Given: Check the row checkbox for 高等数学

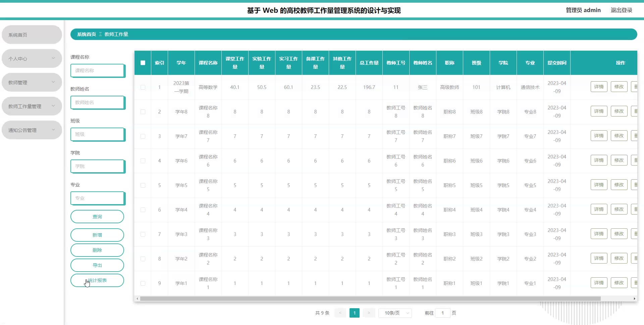Looking at the screenshot, I should [143, 87].
